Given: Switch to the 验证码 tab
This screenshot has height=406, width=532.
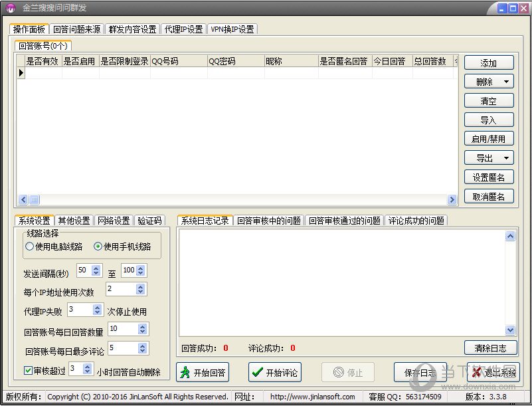Looking at the screenshot, I should click(149, 221).
